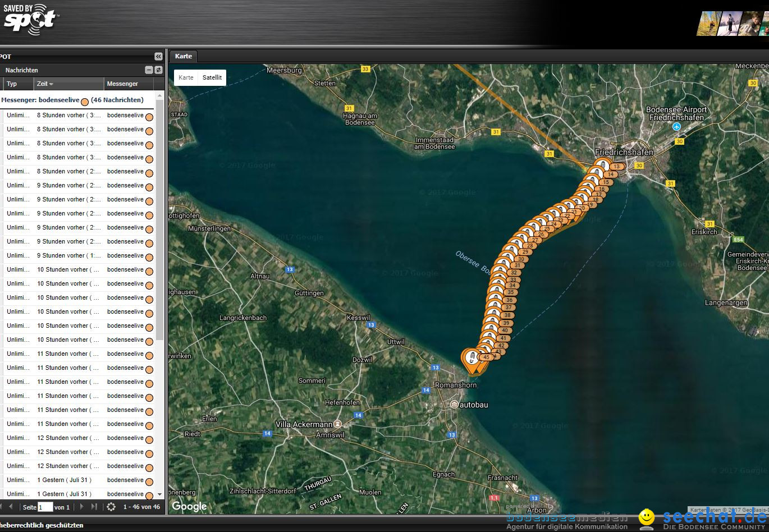Select track marker labeled 32
The width and height of the screenshot is (769, 532).
(x=514, y=273)
